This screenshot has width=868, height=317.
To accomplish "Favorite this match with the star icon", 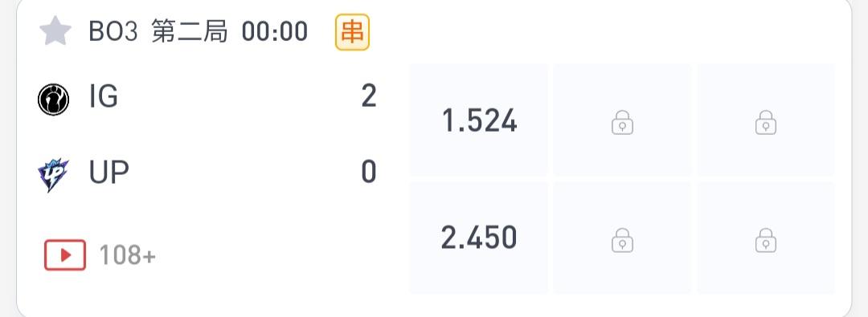I will (x=55, y=31).
